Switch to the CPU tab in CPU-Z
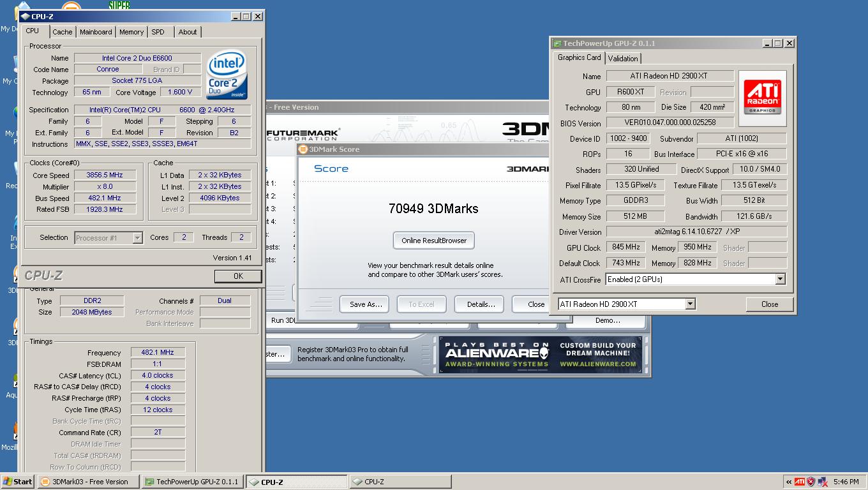 coord(32,31)
